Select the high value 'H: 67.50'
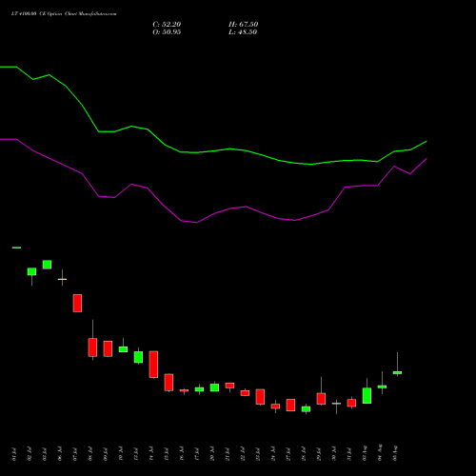This screenshot has width=476, height=476. click(244, 25)
